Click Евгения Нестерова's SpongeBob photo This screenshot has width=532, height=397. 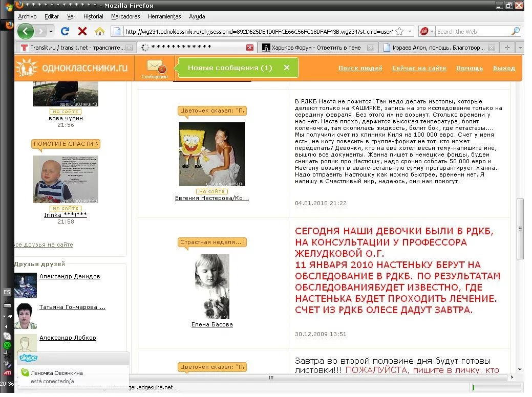[212, 155]
